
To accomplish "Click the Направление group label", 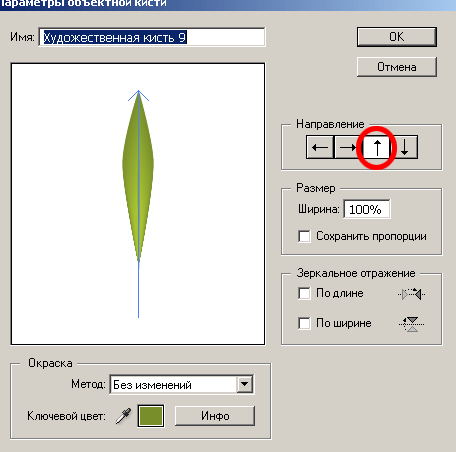I will (330, 124).
